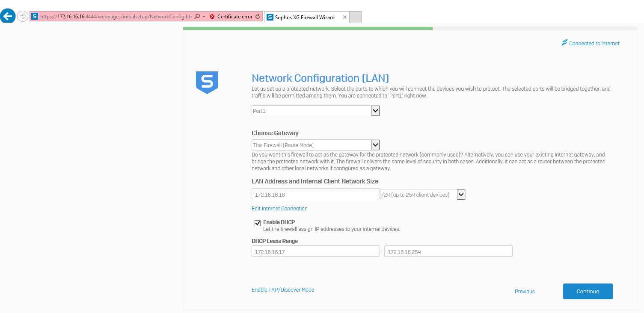The image size is (644, 313).
Task: Click the LAN address field showing 172.16.16.16
Action: pos(315,195)
